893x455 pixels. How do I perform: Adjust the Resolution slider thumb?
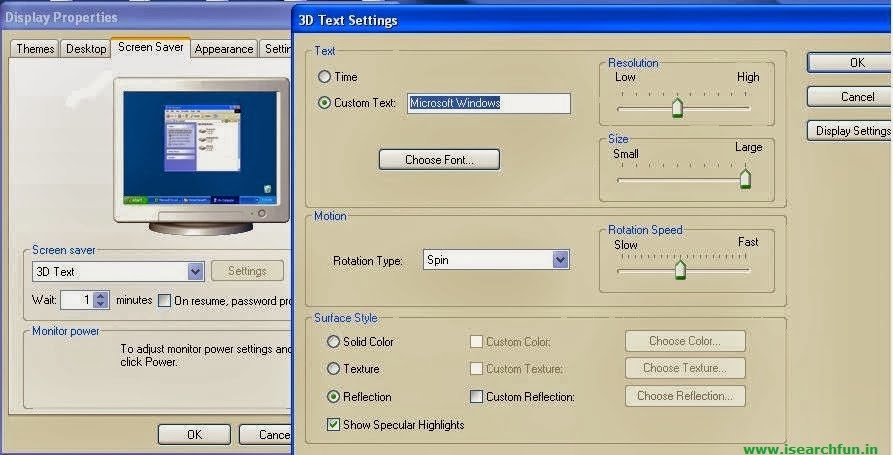[677, 106]
